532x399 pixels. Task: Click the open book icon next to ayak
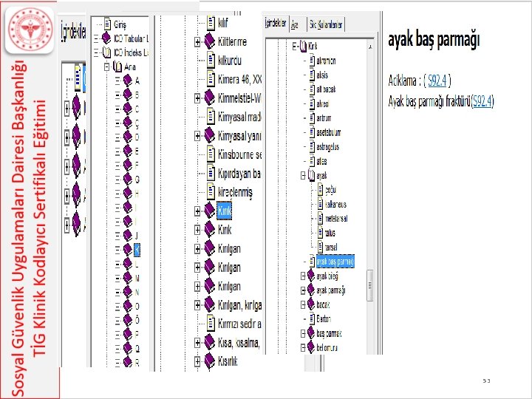click(311, 175)
